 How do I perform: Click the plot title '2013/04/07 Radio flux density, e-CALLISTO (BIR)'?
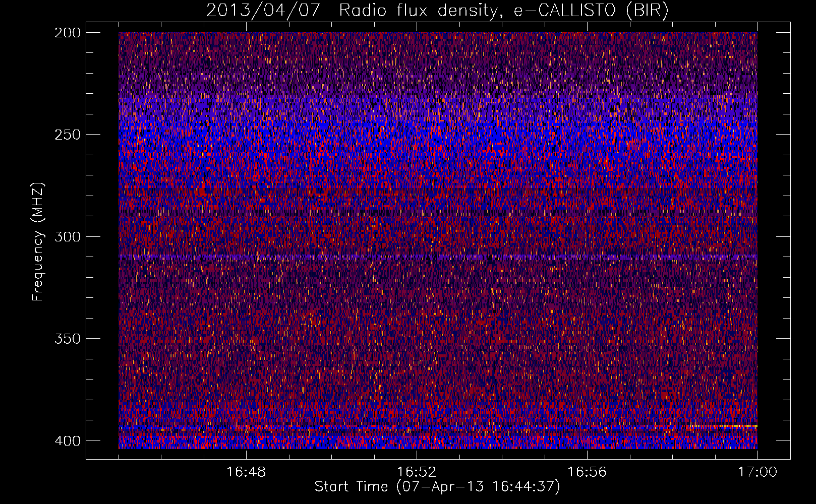[x=437, y=11]
